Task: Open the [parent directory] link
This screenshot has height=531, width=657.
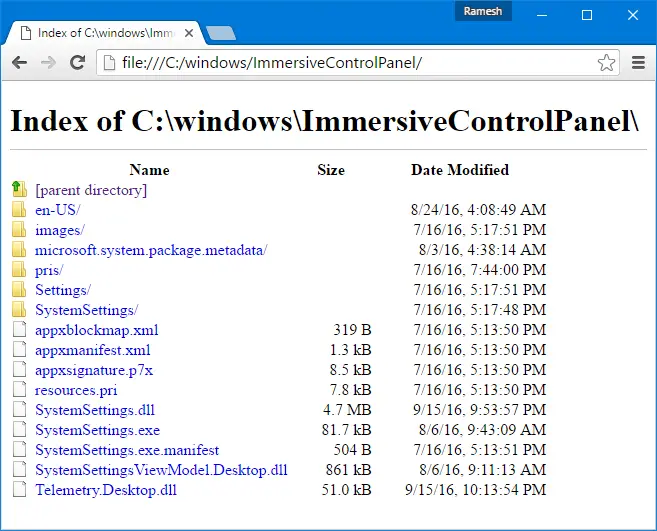Action: (x=91, y=190)
